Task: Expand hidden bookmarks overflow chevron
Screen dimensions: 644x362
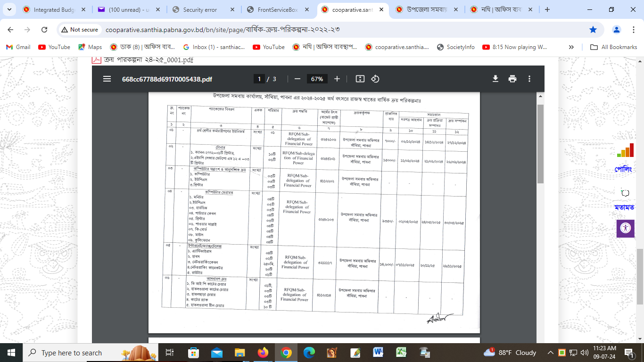Action: click(x=571, y=47)
